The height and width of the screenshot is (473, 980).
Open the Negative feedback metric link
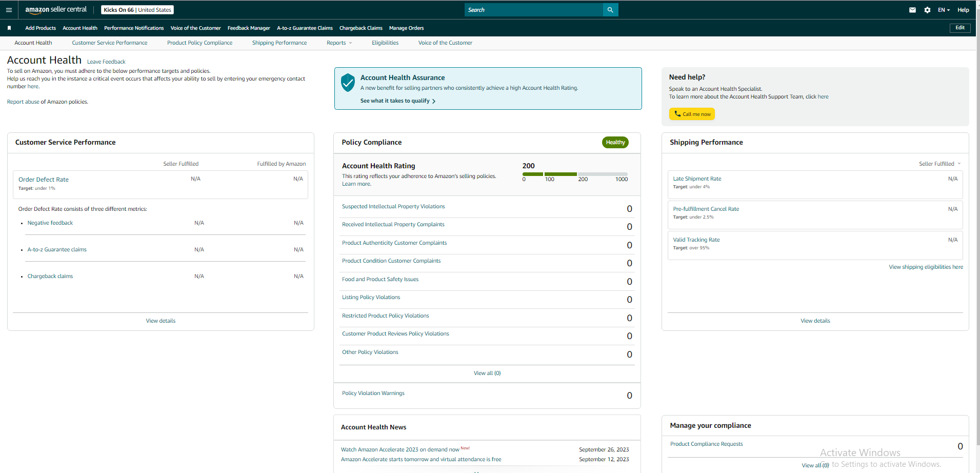coord(50,223)
